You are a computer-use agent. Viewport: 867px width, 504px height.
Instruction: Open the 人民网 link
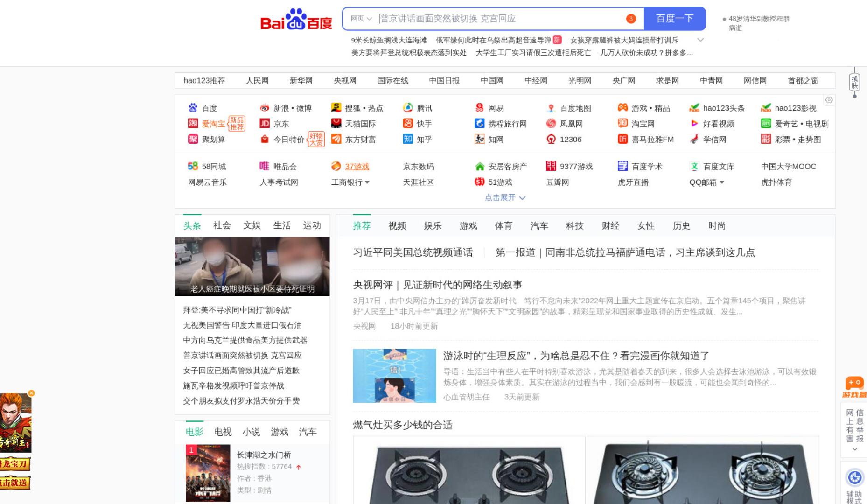(x=257, y=81)
